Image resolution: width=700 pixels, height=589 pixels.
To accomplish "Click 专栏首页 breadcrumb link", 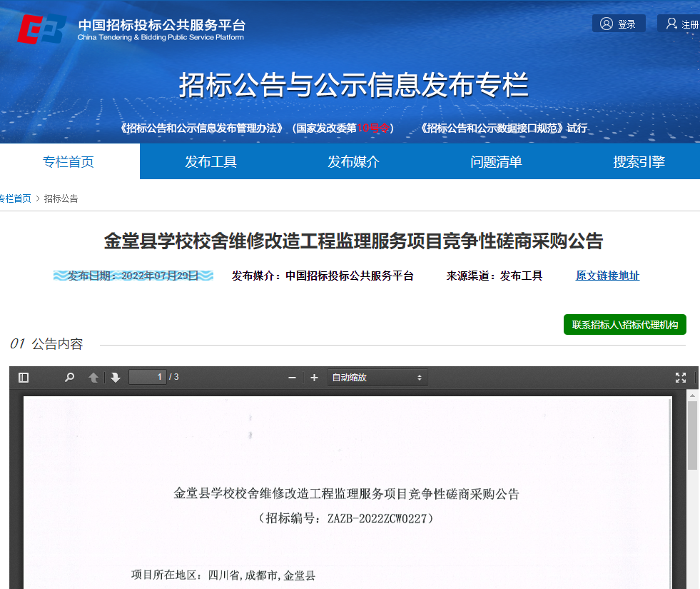I will point(15,198).
